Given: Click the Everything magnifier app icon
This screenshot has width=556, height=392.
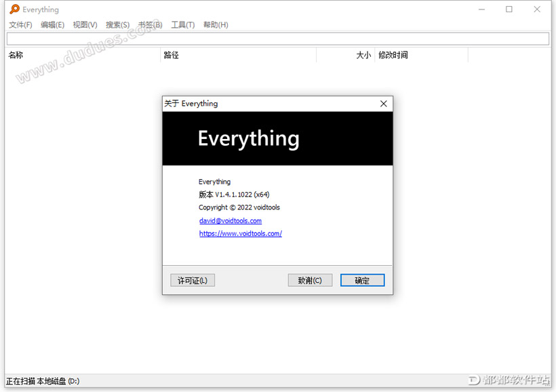Looking at the screenshot, I should (x=14, y=9).
